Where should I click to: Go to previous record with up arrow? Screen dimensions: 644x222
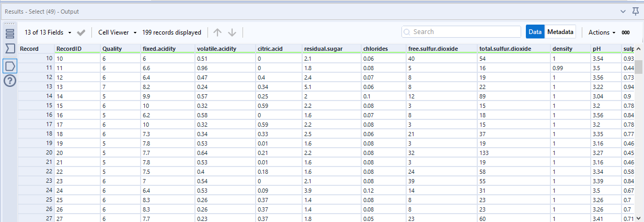pyautogui.click(x=217, y=32)
